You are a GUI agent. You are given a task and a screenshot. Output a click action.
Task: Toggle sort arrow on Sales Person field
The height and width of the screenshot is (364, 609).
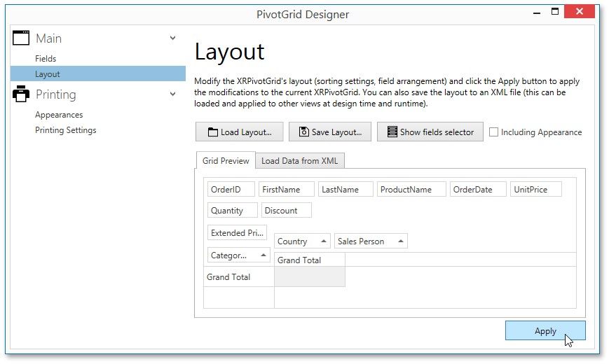[x=401, y=241]
